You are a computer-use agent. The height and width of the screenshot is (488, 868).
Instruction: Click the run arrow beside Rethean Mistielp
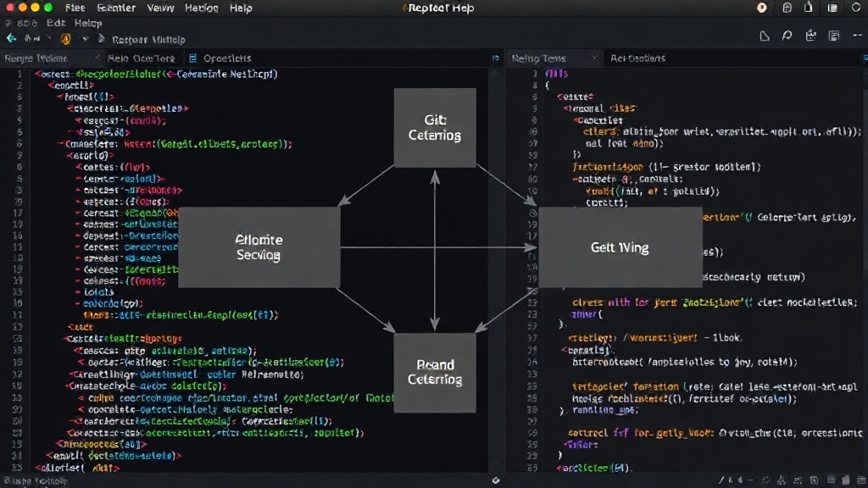coord(102,39)
